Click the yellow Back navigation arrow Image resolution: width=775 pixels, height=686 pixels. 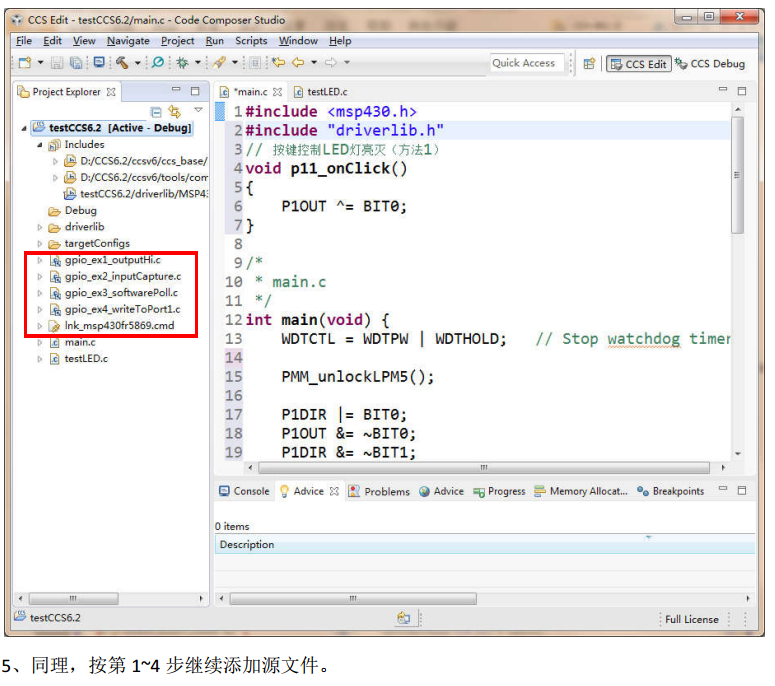[x=298, y=62]
